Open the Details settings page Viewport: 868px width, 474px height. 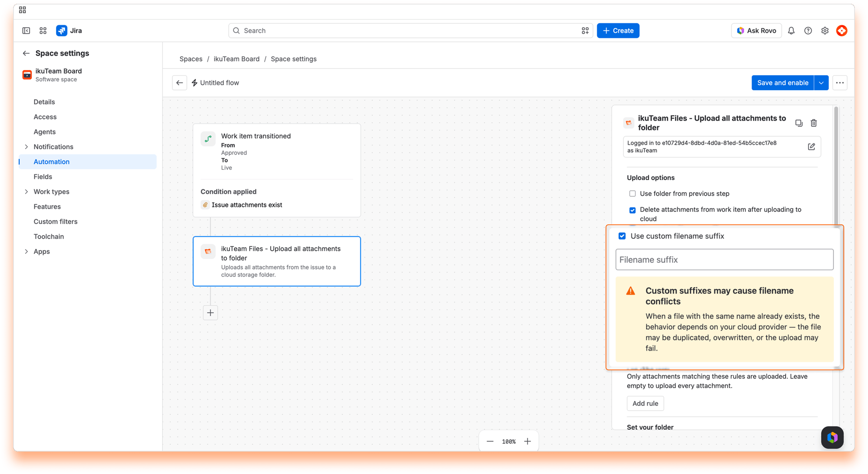[44, 102]
